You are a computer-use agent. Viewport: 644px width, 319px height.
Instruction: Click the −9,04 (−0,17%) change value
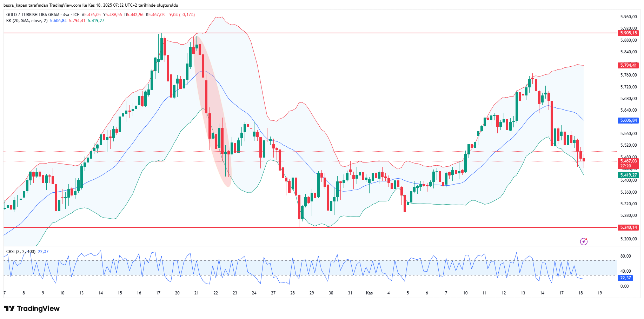click(181, 15)
